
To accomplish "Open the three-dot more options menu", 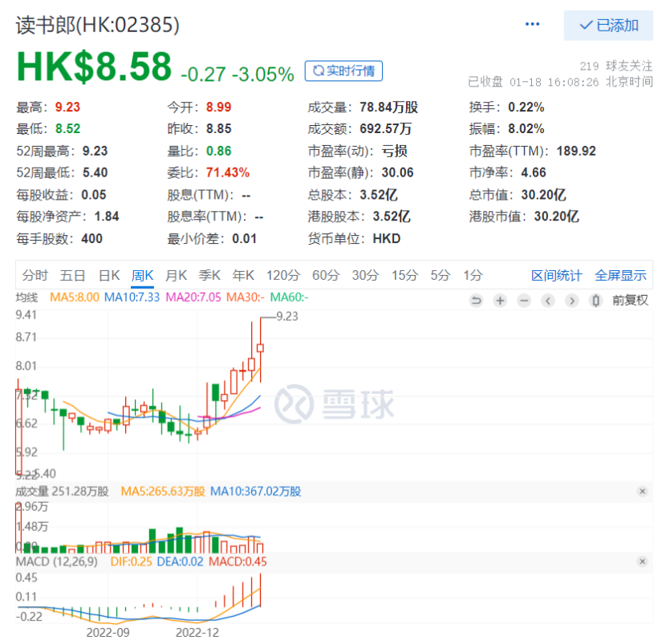I will [x=533, y=24].
